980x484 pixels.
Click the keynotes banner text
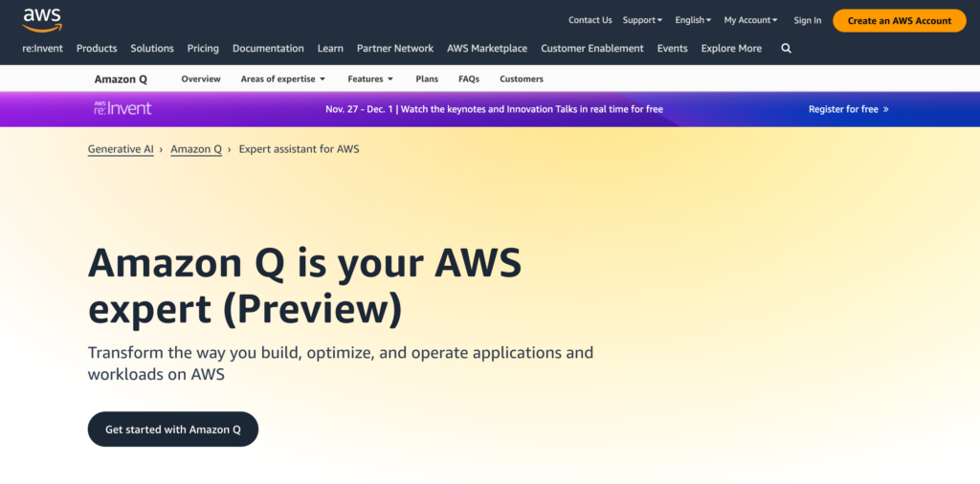494,109
